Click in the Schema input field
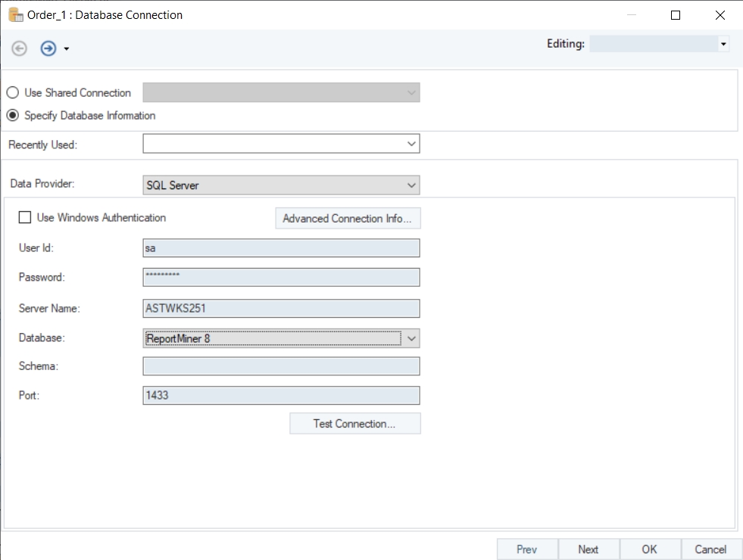The image size is (743, 560). click(x=281, y=366)
